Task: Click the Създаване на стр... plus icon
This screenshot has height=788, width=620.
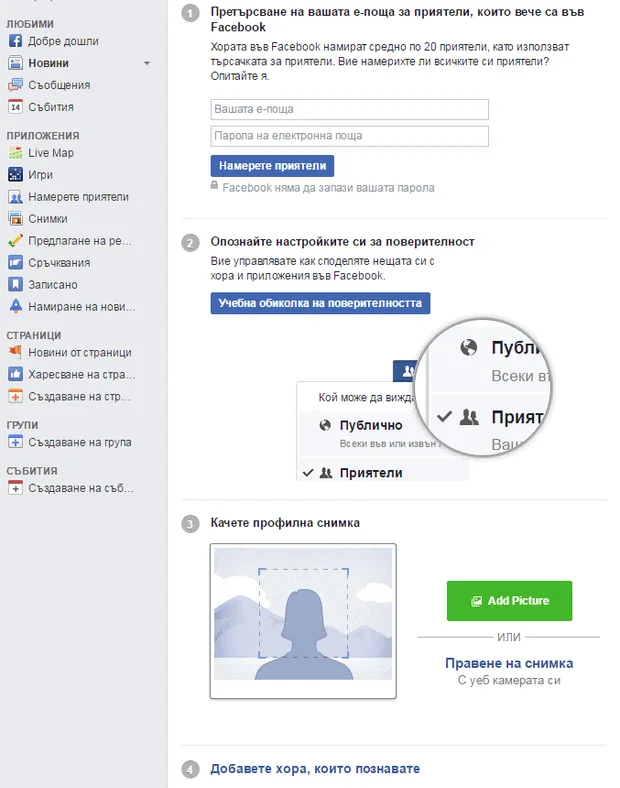Action: click(16, 397)
